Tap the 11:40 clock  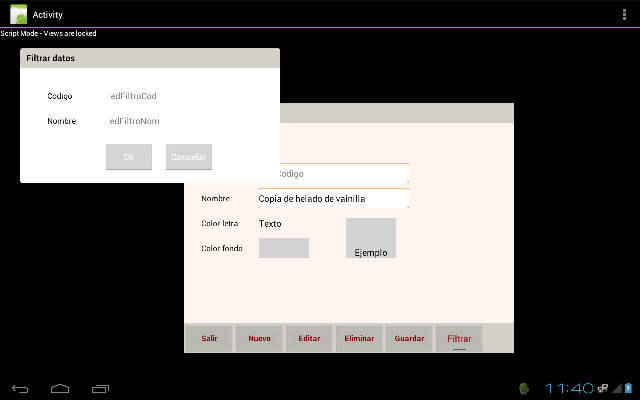pyautogui.click(x=569, y=388)
